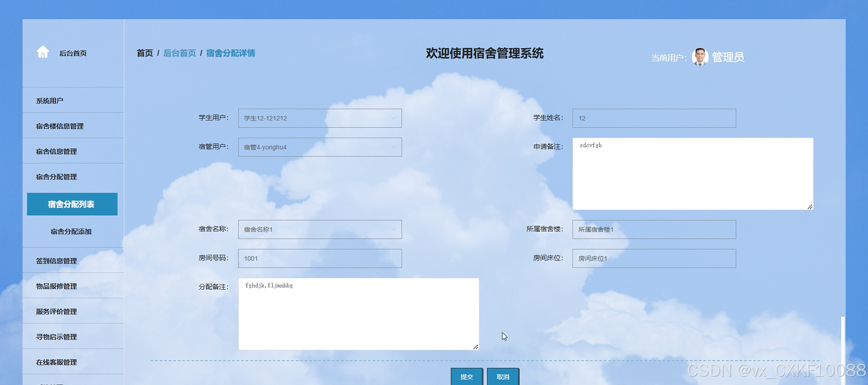Screen dimensions: 868x385
Task: Click the administrator avatar picture
Action: pos(700,57)
